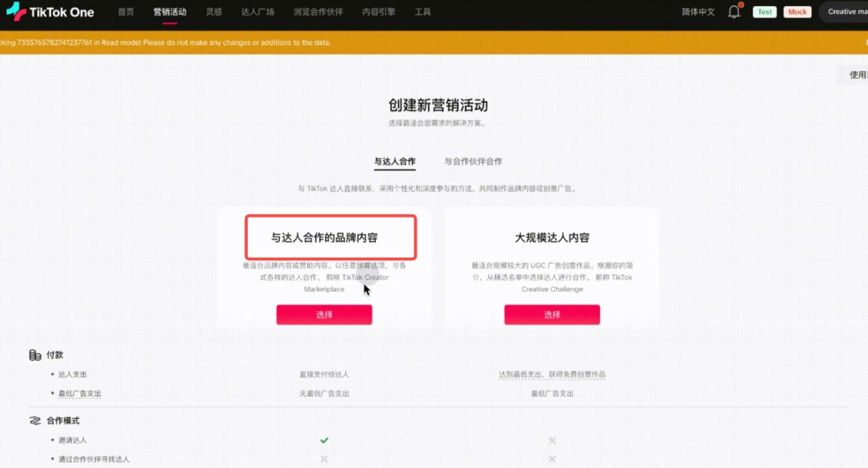Click the green checkmark for 邀请达人
The height and width of the screenshot is (468, 868).
pos(324,440)
